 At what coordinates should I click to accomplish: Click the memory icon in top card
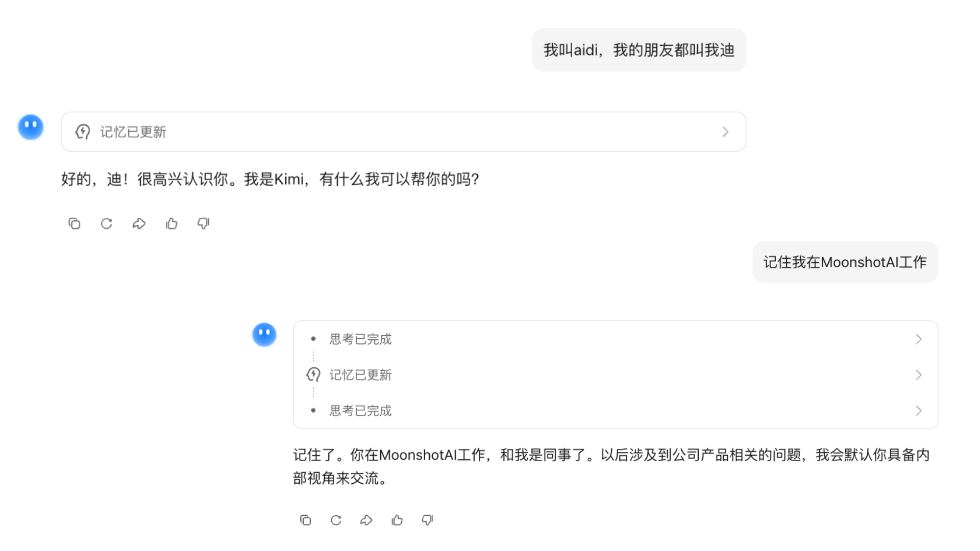click(83, 132)
